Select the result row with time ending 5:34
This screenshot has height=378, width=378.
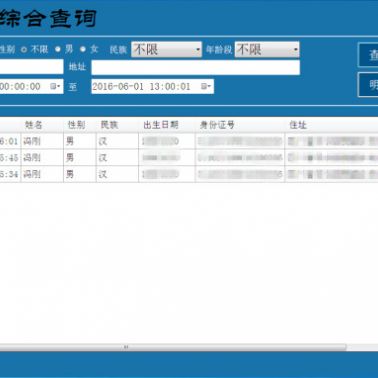(x=189, y=174)
